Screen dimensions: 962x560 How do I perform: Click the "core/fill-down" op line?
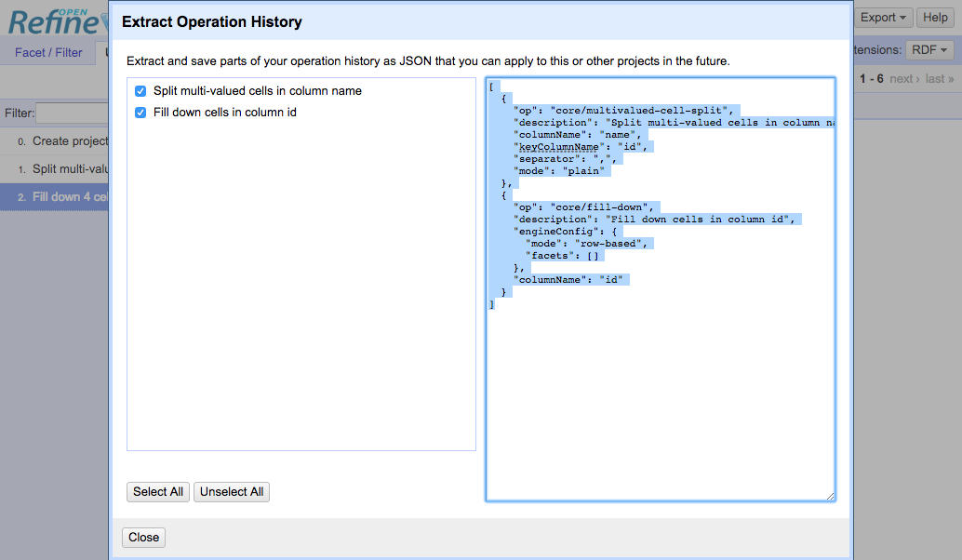coord(583,207)
